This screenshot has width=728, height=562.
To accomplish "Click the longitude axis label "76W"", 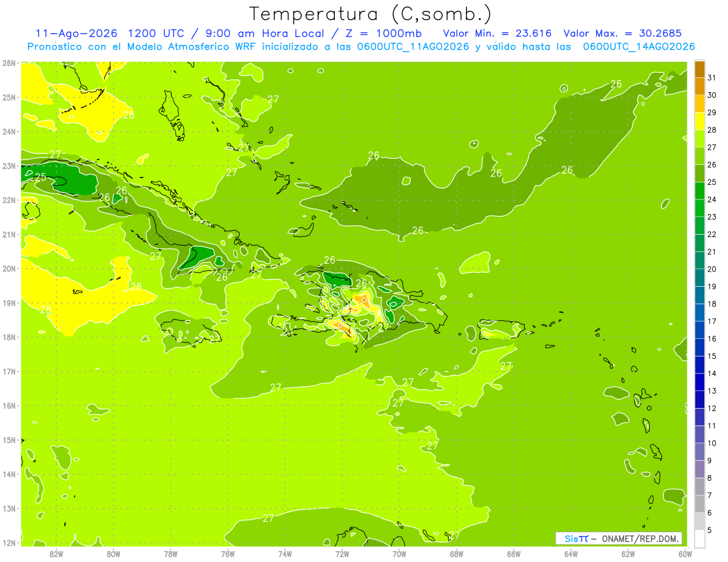I will coord(227,554).
